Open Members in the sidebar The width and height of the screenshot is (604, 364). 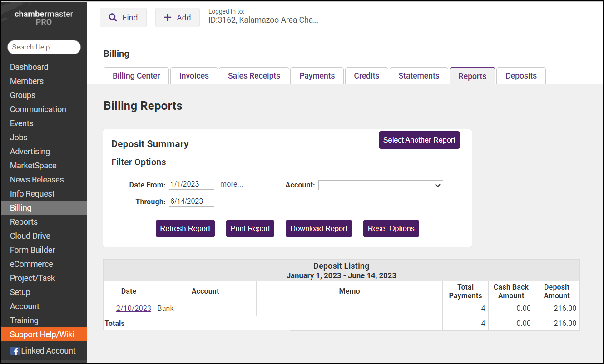(x=27, y=81)
